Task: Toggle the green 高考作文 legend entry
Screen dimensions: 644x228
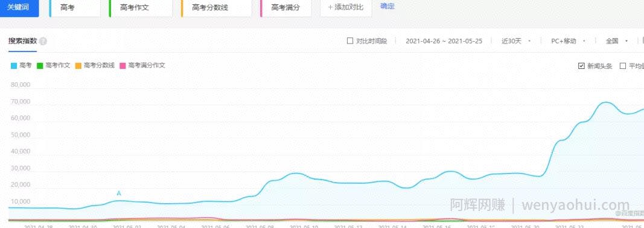Action: [x=53, y=65]
